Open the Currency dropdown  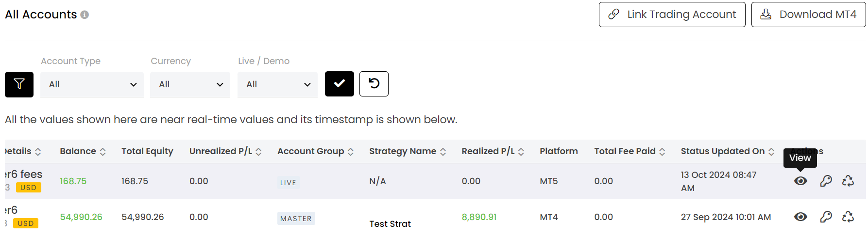point(190,84)
